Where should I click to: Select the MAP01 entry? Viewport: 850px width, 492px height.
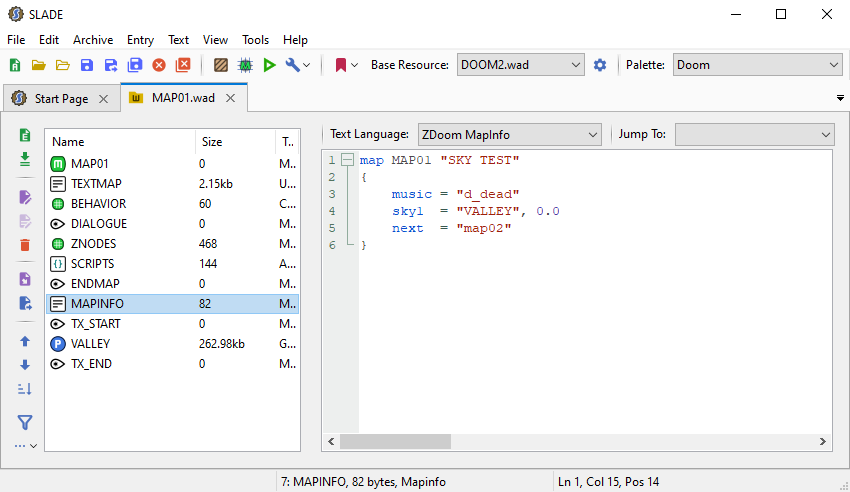coord(172,164)
